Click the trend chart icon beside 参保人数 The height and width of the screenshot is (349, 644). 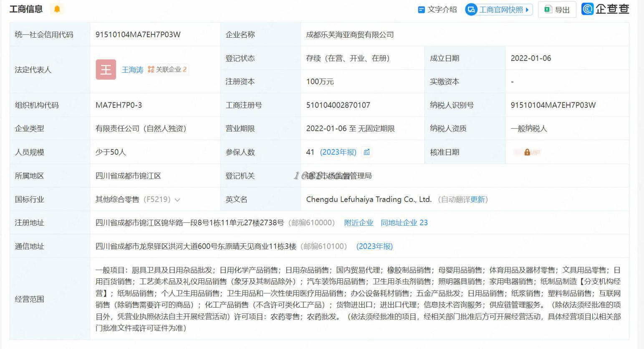click(366, 152)
